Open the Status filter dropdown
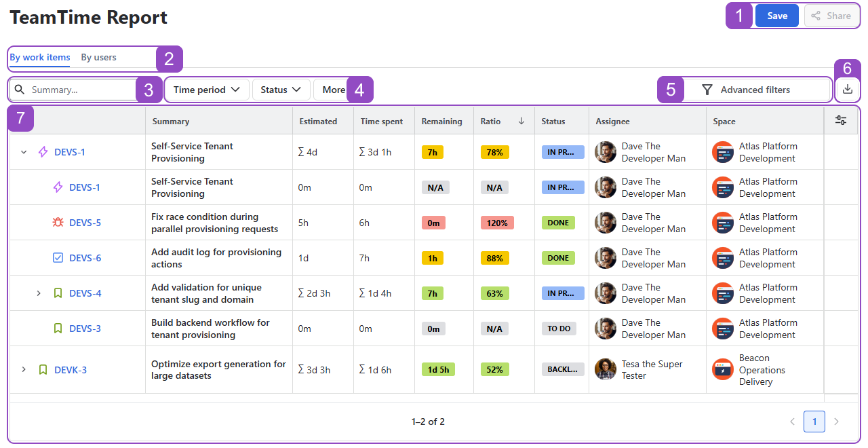 point(281,90)
